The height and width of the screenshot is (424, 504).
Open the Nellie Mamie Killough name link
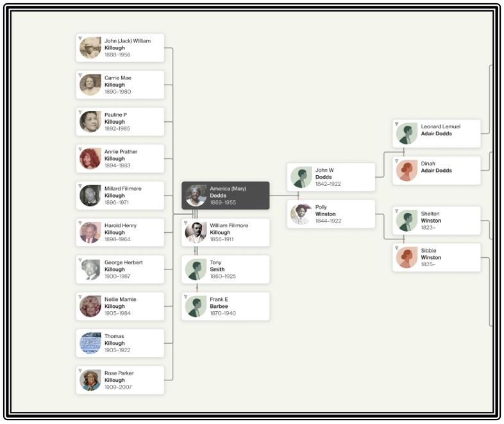[121, 303]
